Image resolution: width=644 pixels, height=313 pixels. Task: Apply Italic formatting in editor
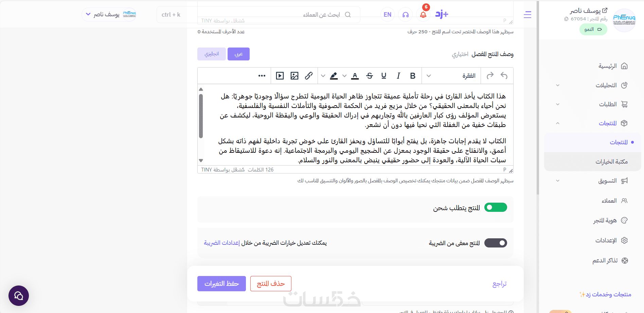click(398, 76)
